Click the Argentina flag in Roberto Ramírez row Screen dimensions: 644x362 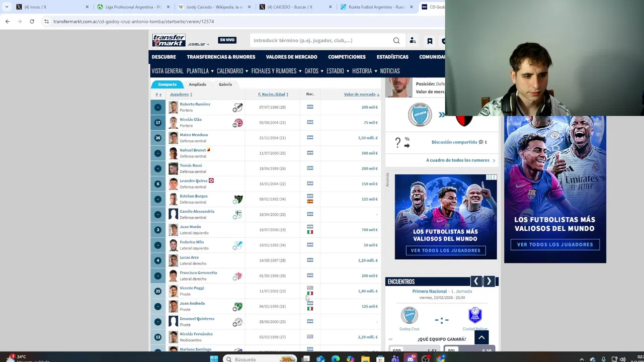point(310,107)
